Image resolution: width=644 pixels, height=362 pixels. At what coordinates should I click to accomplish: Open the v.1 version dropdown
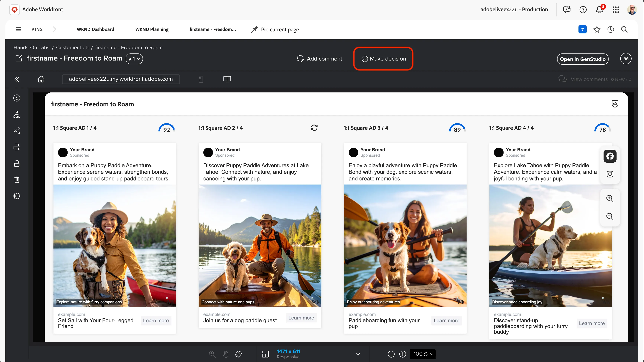pyautogui.click(x=134, y=59)
